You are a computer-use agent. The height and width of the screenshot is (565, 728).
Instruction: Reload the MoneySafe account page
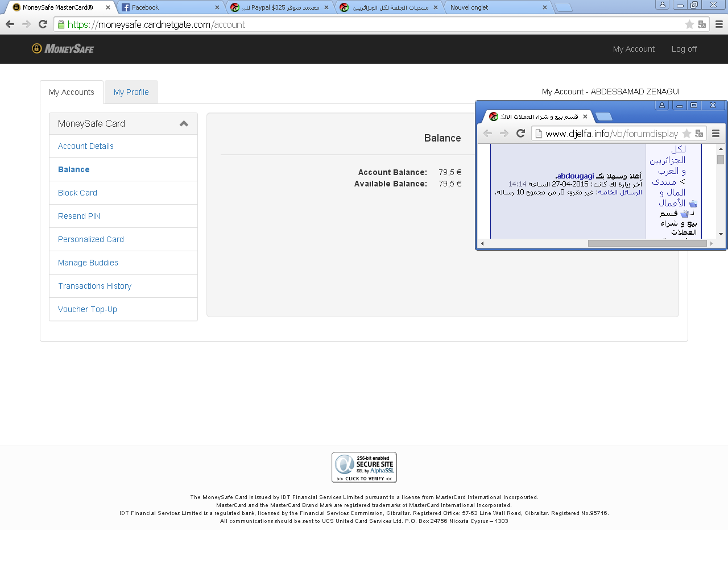coord(43,24)
